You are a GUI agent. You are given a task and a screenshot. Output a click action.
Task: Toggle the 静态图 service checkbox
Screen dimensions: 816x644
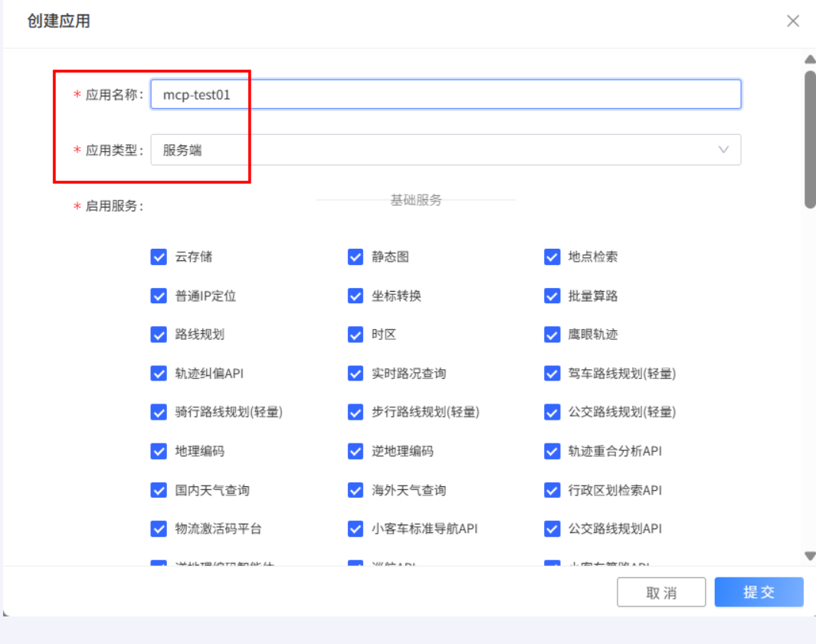356,257
